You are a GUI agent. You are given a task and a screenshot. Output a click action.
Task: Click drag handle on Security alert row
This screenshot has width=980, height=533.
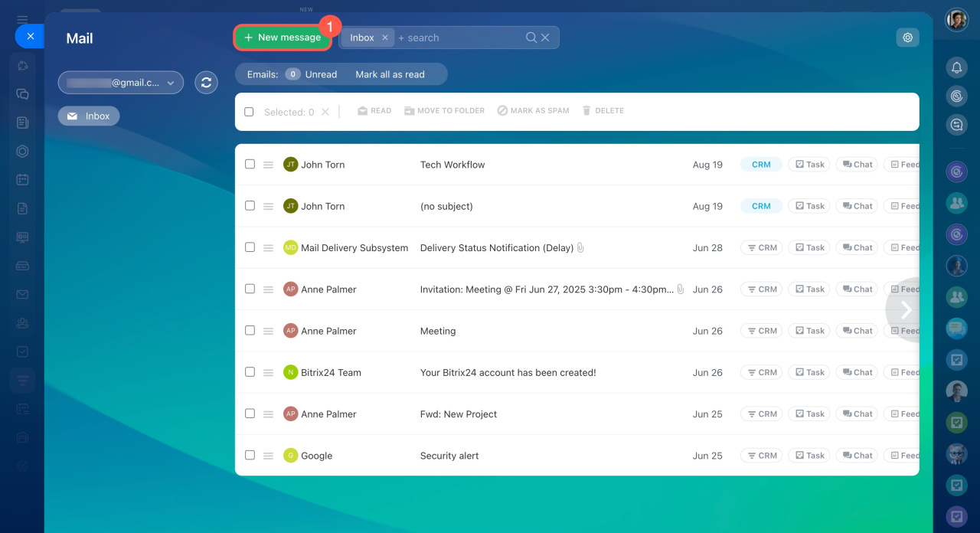269,456
